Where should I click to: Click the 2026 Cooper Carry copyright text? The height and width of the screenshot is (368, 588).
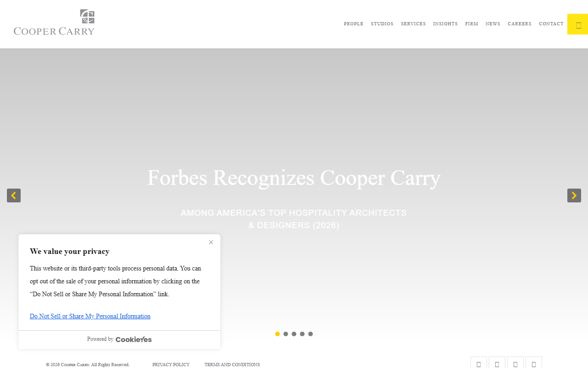[88, 364]
